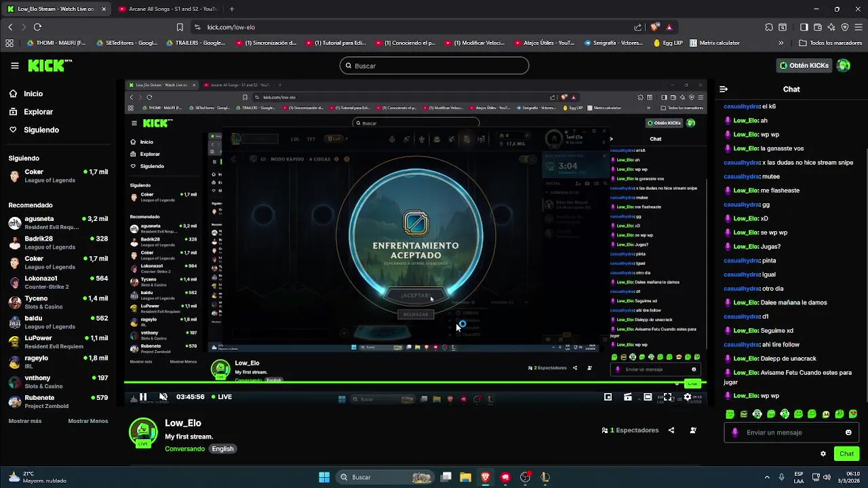Enter fullscreen in the video player
The height and width of the screenshot is (488, 868).
pos(668,397)
